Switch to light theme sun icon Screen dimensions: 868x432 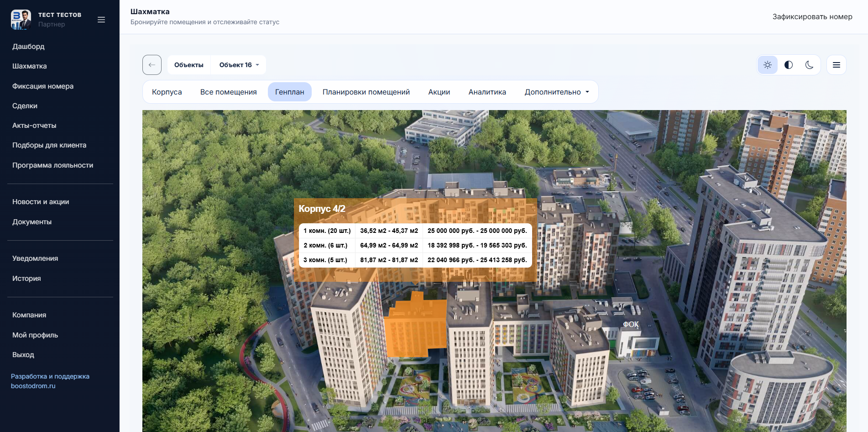768,65
